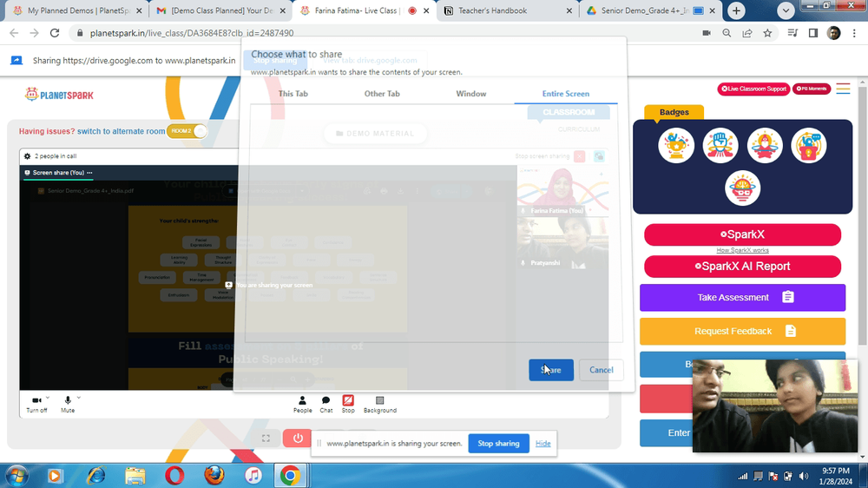Click the red power end-call button
This screenshot has width=868, height=488.
pos(298,439)
